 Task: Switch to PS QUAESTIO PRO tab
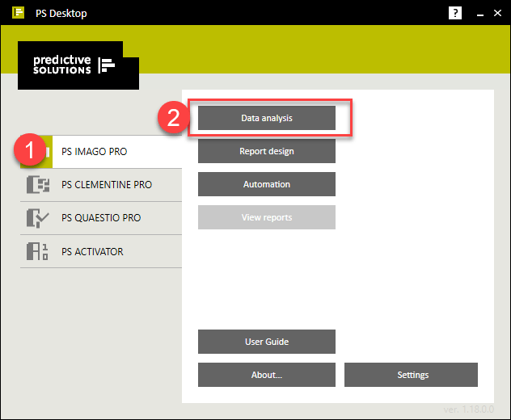tap(101, 218)
